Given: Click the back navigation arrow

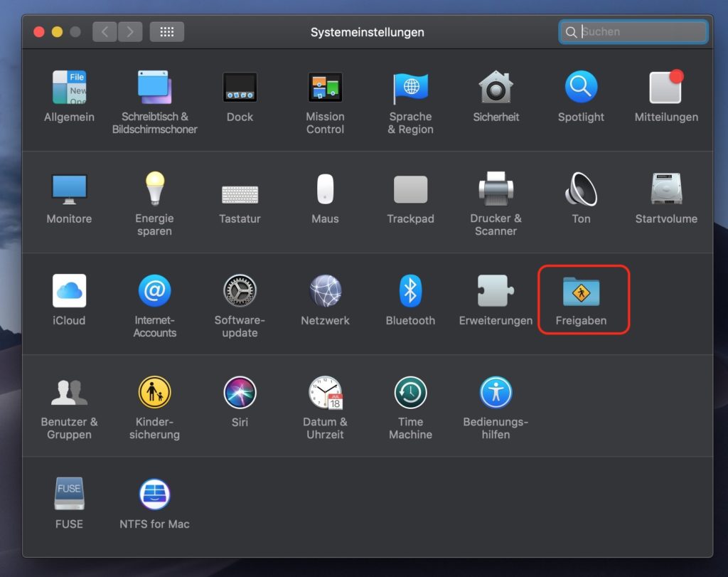Looking at the screenshot, I should (105, 31).
